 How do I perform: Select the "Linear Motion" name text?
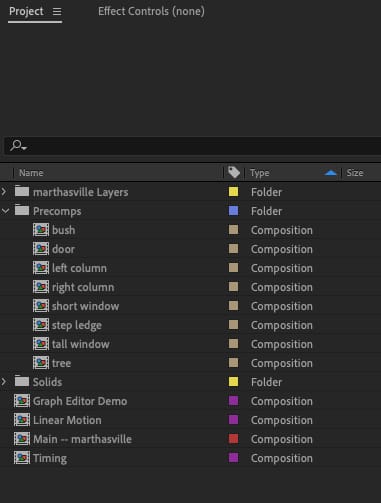(67, 420)
